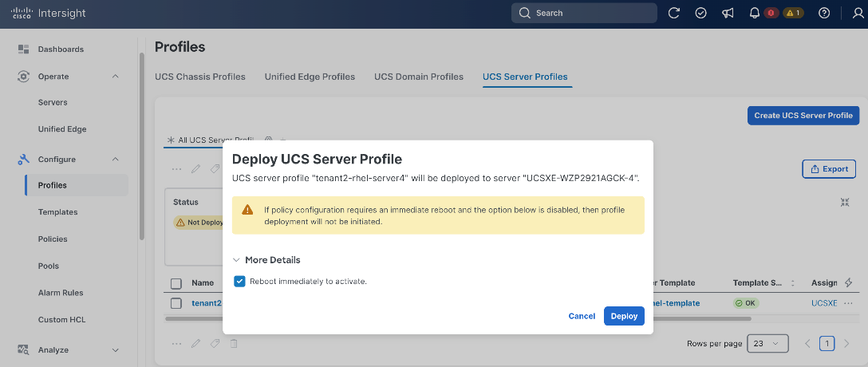The width and height of the screenshot is (868, 367).
Task: Open the notifications bell icon
Action: [755, 14]
